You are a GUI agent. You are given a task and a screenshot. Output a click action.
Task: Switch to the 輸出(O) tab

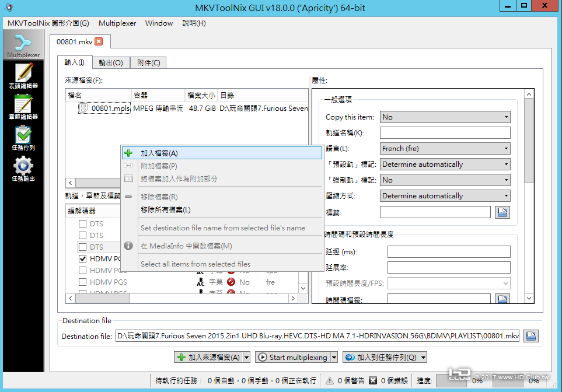[111, 62]
